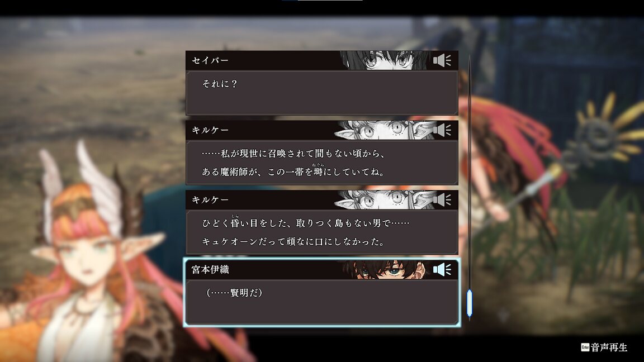Select the 'それに？' dialogue box
The width and height of the screenshot is (644, 362).
[322, 93]
